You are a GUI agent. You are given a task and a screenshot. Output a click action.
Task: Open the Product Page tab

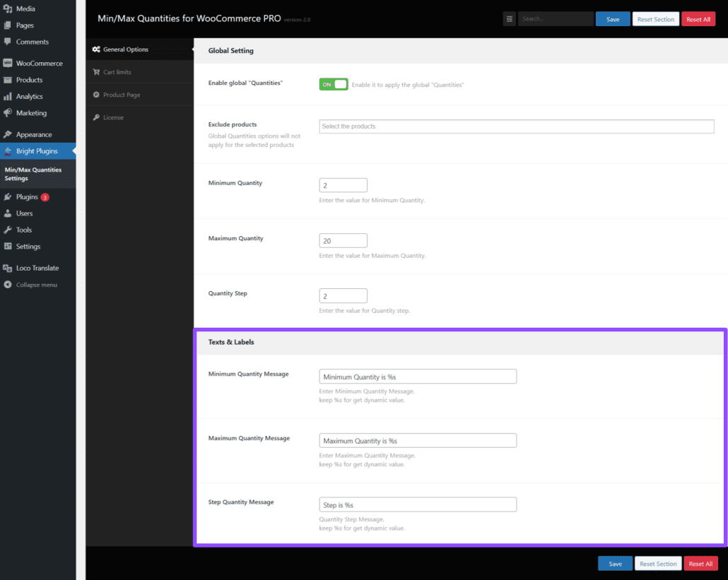[122, 95]
